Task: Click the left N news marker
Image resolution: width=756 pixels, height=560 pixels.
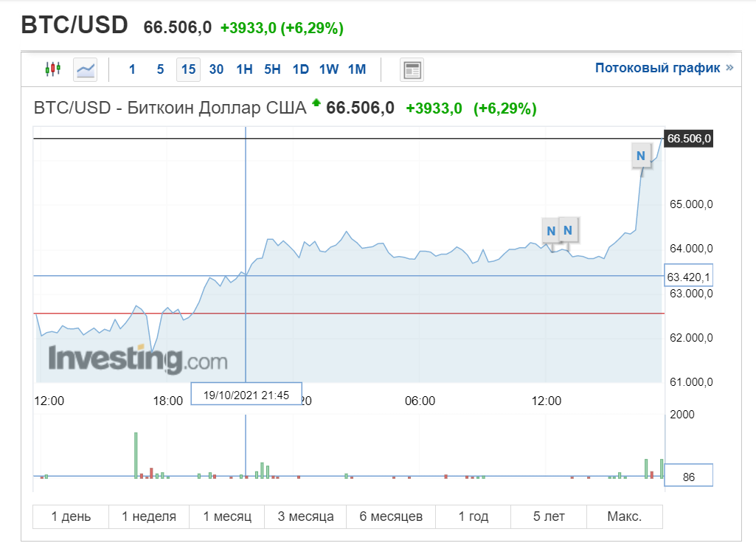Action: coord(550,230)
